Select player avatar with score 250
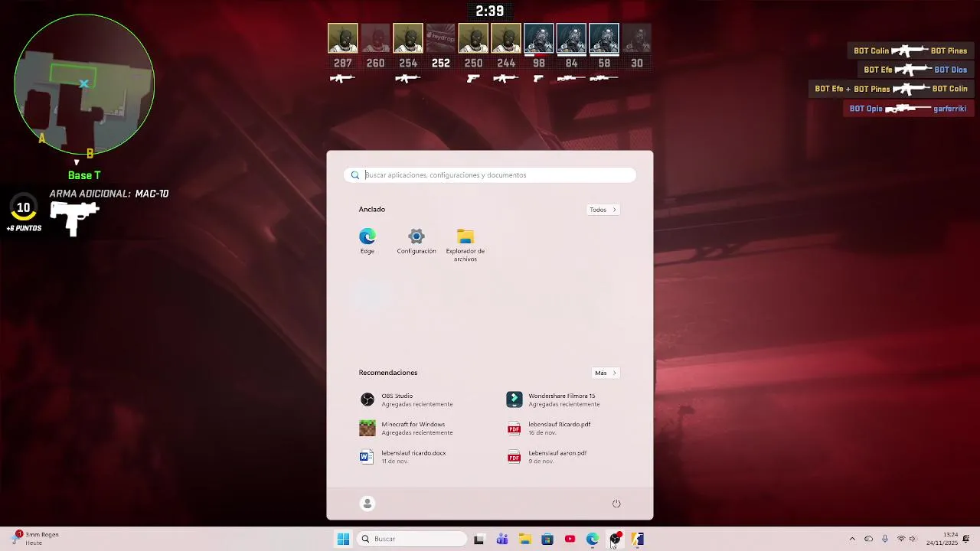 point(473,38)
